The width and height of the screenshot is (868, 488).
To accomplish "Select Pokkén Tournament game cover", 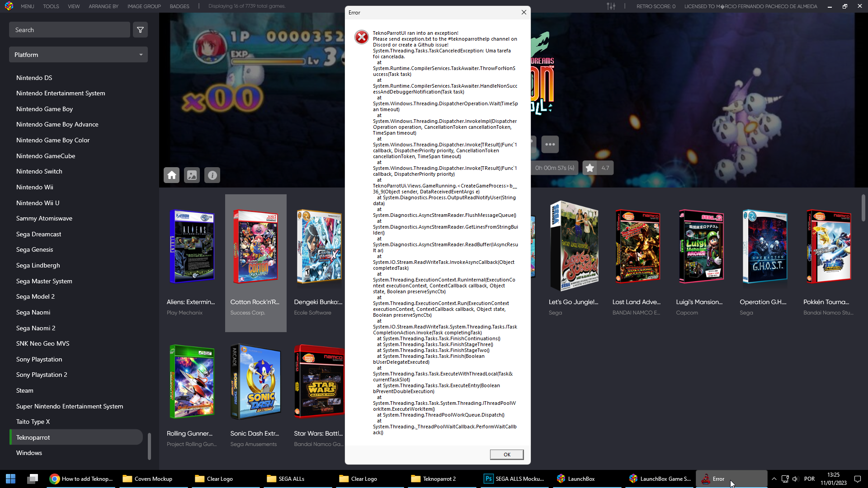I will [829, 247].
